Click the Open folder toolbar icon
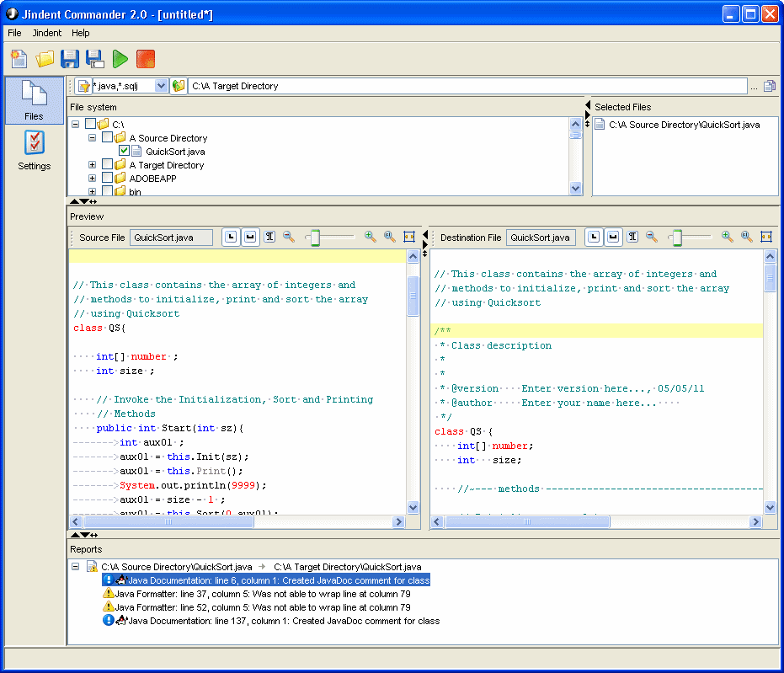This screenshot has height=673, width=784. click(44, 59)
